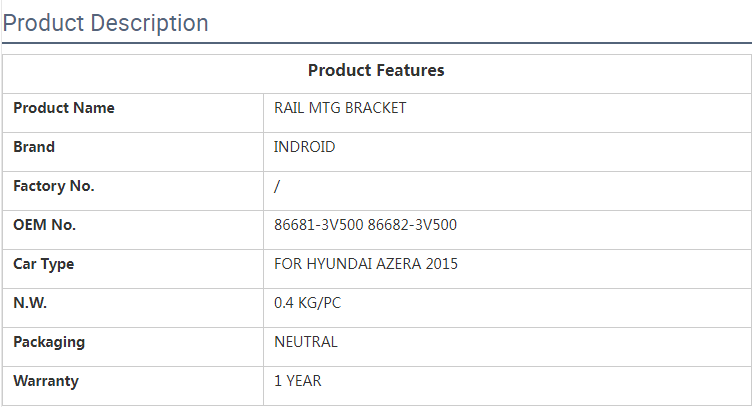The width and height of the screenshot is (753, 407).
Task: Click the 0.4 KG/PC weight value
Action: 309,303
